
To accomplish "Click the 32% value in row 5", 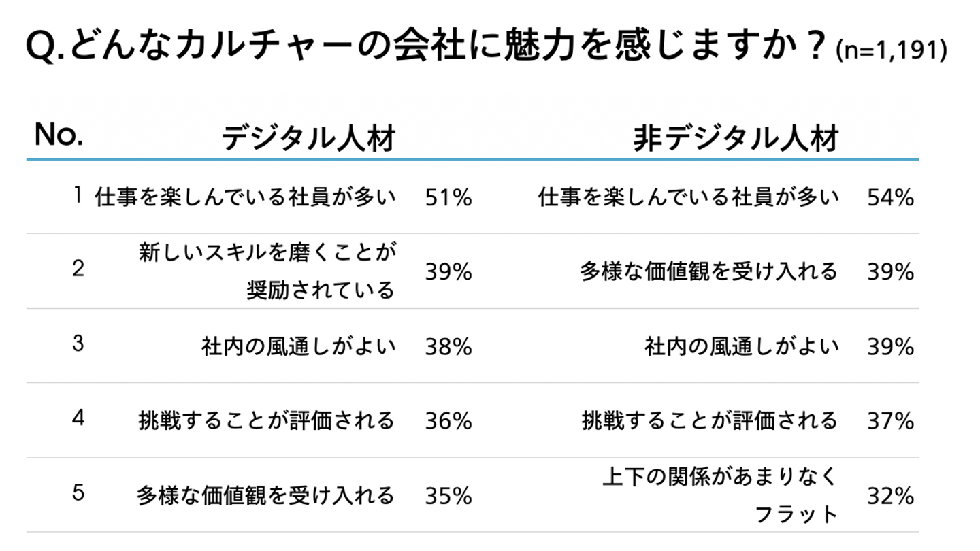I will [x=890, y=497].
